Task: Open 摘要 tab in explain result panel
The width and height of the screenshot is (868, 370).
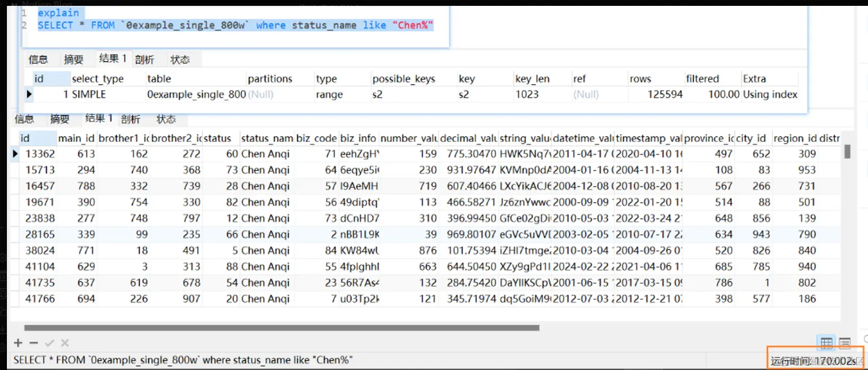Action: click(x=73, y=59)
